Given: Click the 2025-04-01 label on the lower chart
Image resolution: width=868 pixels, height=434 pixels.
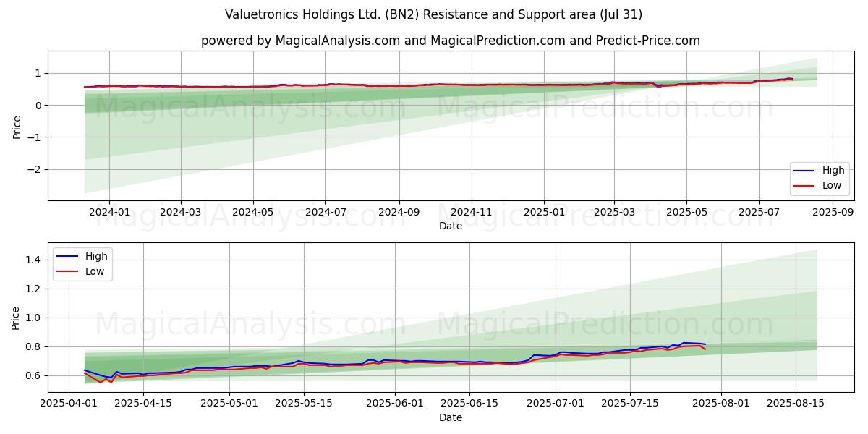Looking at the screenshot, I should pyautogui.click(x=69, y=405).
